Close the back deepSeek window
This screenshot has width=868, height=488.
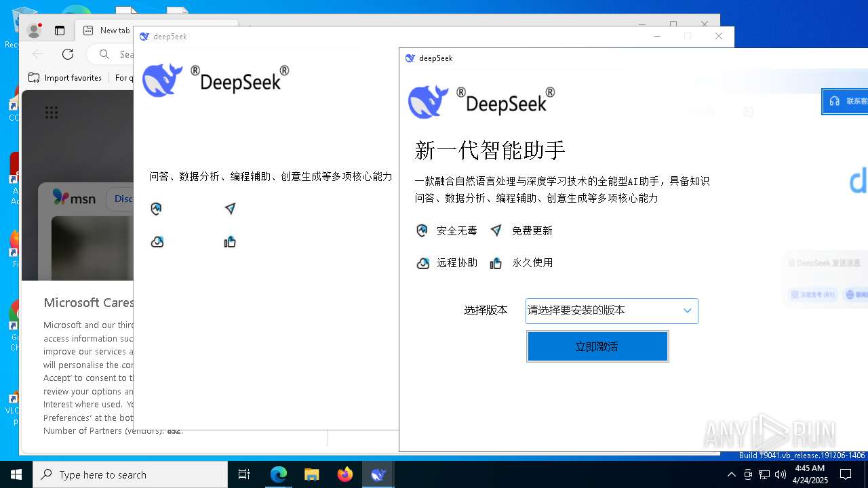coord(719,36)
